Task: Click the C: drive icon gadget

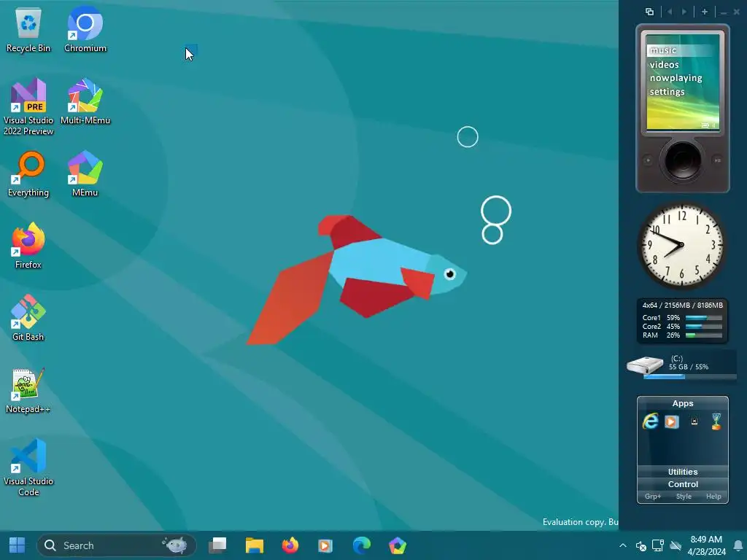Action: coord(645,365)
